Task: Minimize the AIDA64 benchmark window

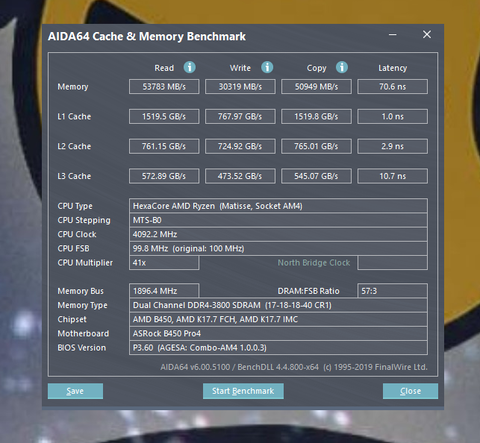Action: 393,35
